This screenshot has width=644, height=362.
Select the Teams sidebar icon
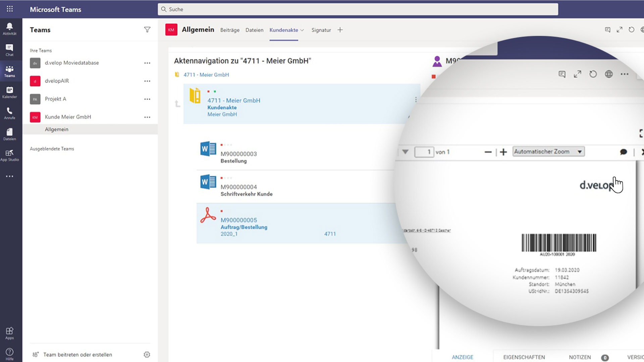tap(9, 71)
